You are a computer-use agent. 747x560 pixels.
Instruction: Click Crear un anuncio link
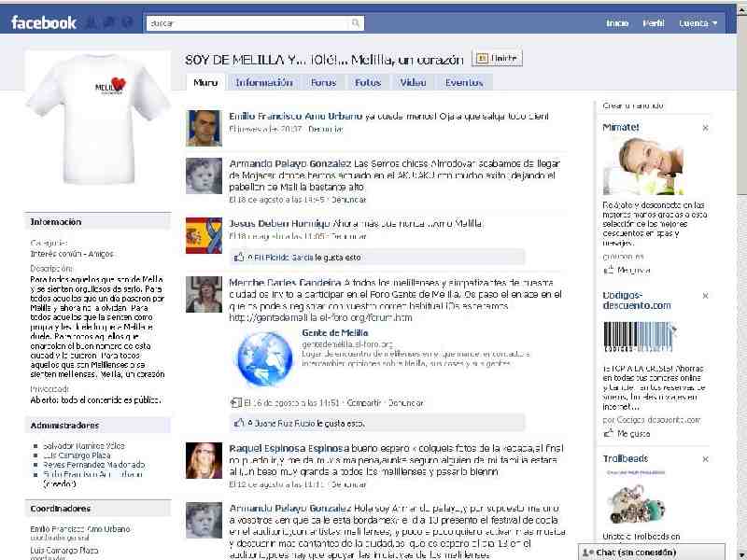(633, 105)
